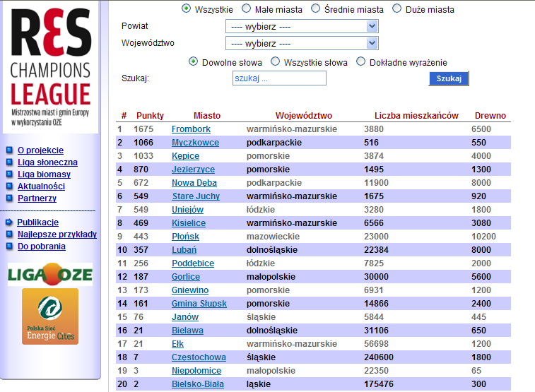The height and width of the screenshot is (392, 535).
Task: Go to Liga biomasy
Action: pyautogui.click(x=44, y=174)
